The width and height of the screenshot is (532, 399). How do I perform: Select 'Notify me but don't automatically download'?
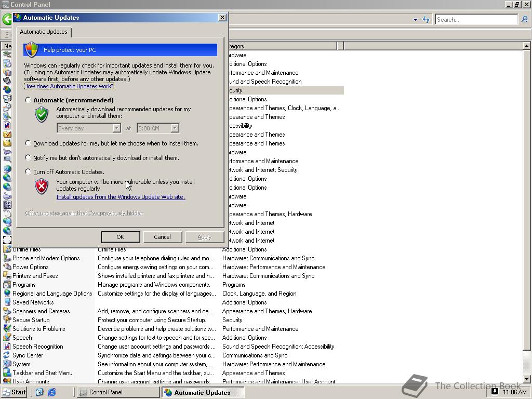point(28,157)
